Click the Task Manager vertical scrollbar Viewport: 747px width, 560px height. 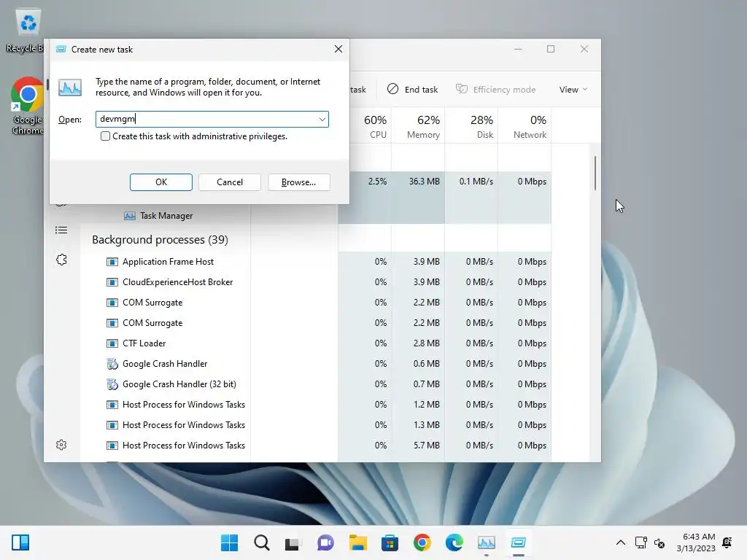tap(595, 174)
